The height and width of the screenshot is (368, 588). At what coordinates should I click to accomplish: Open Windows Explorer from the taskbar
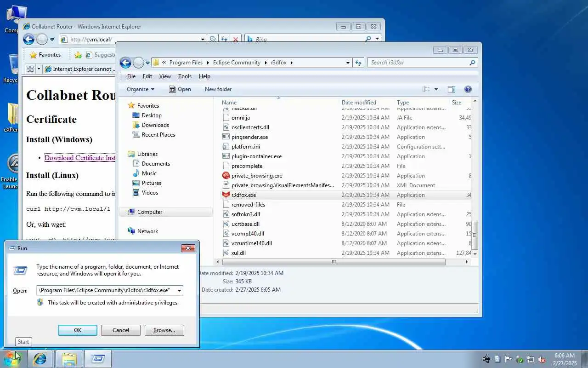pyautogui.click(x=69, y=359)
